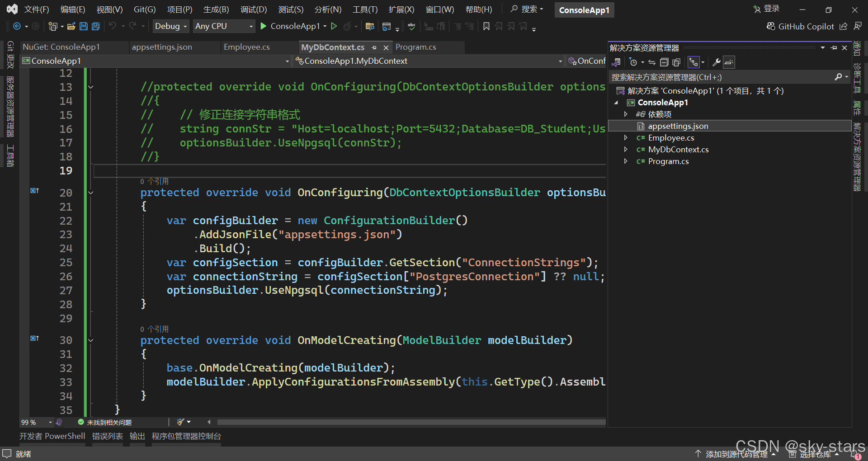
Task: Sync with active document in Solution Explorer
Action: pyautogui.click(x=652, y=62)
